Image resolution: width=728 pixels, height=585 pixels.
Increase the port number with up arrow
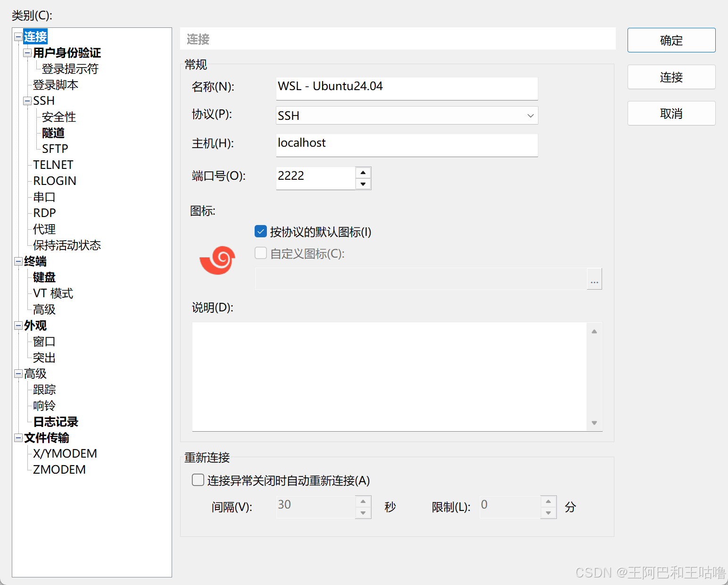[363, 173]
